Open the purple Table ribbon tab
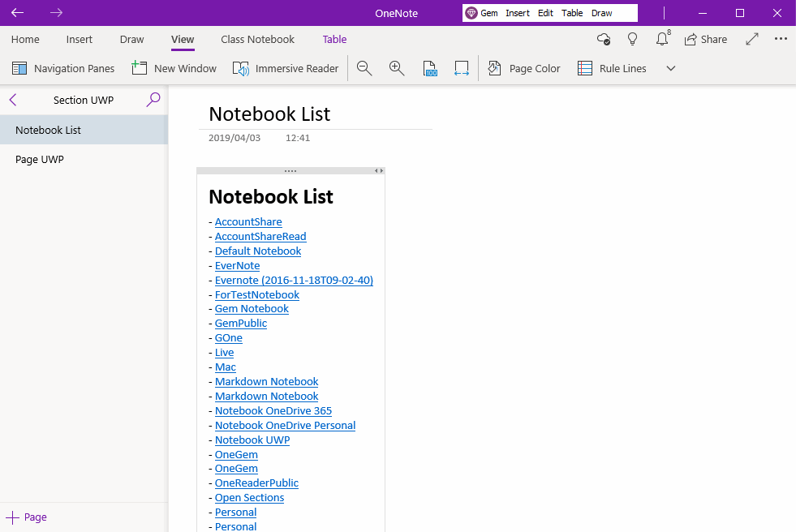Screen dimensions: 796x532 pyautogui.click(x=334, y=40)
